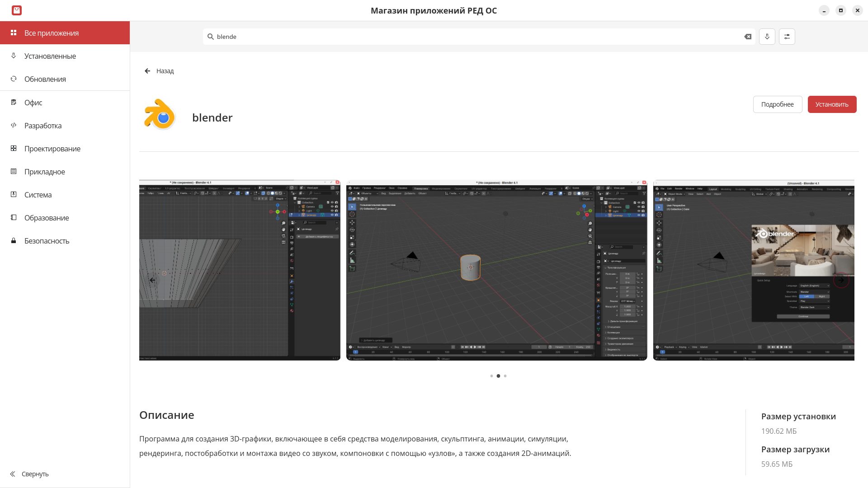Screen dimensions: 868x488
Task: Go back using the Назад arrow
Action: [147, 71]
